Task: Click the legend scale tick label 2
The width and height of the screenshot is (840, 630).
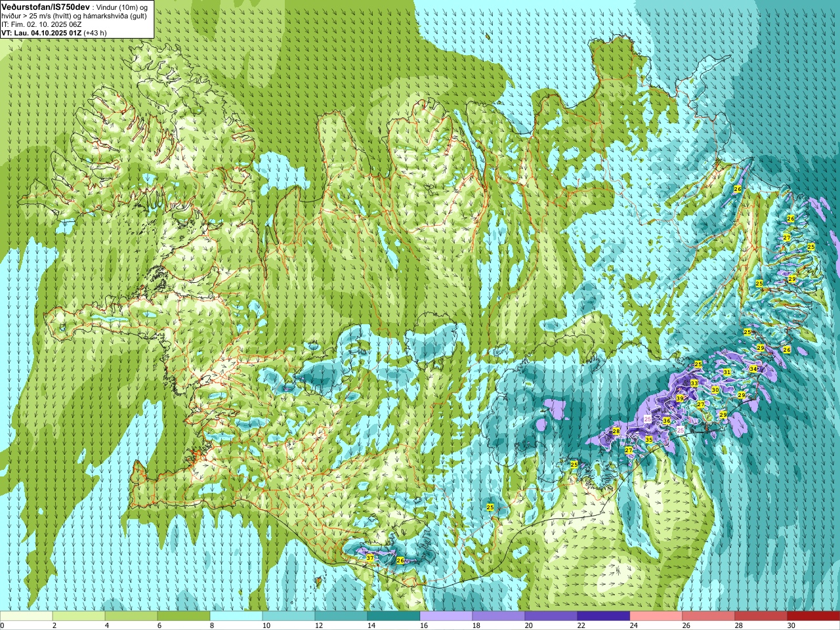Action: tap(54, 625)
